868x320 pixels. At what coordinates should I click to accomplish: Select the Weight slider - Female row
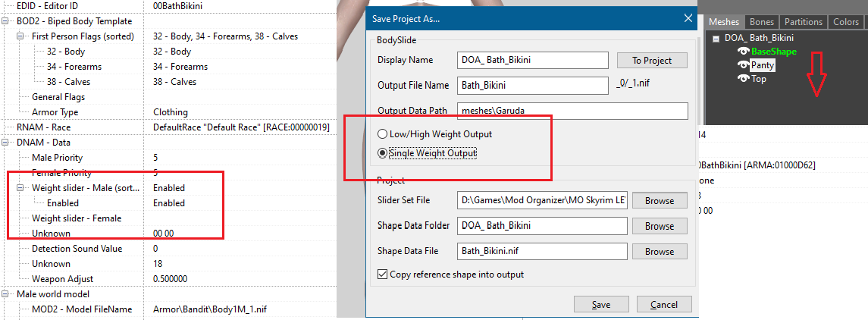click(x=168, y=218)
